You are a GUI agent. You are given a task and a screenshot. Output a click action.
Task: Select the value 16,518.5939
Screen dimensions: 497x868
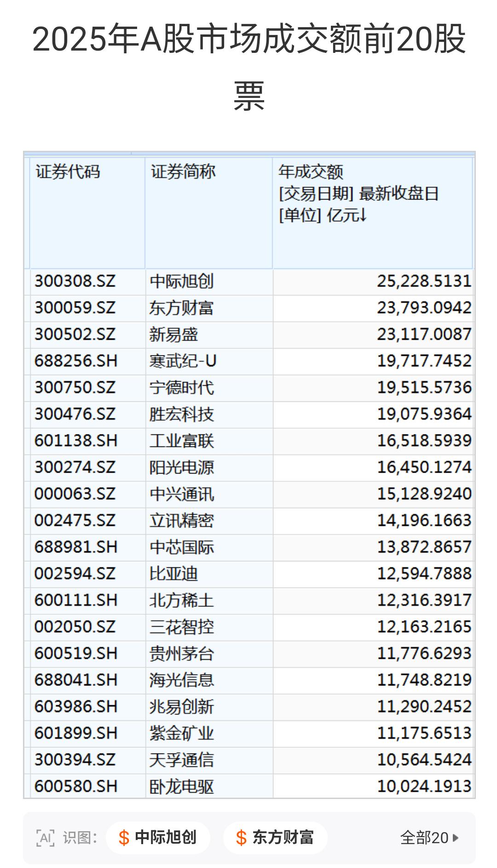(x=424, y=441)
